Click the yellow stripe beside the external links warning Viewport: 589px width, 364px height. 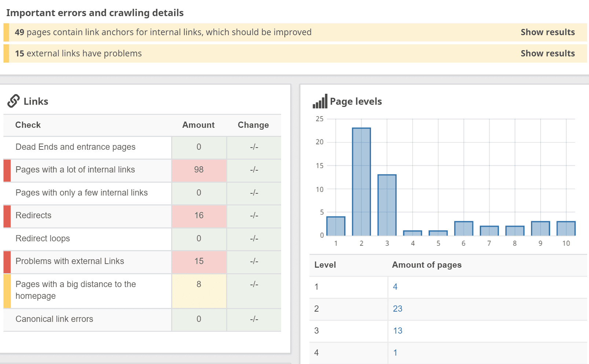pos(5,53)
